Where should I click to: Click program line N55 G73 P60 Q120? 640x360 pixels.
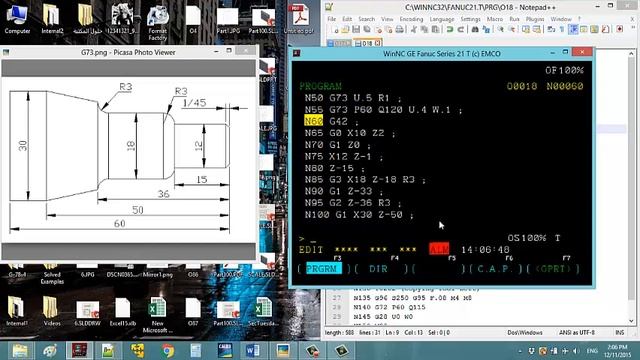383,110
